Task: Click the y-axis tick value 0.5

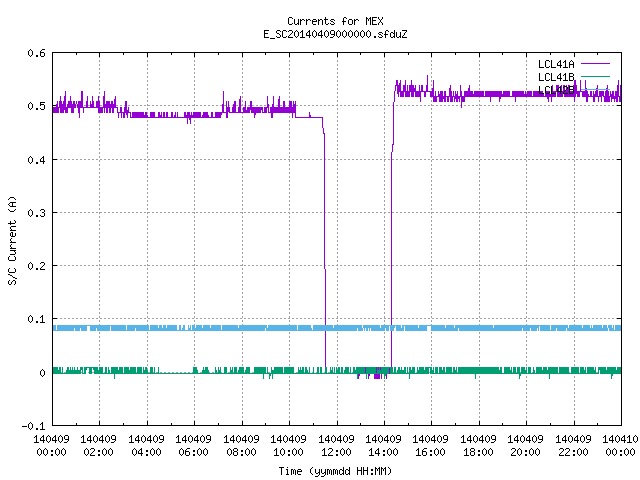Action: (36, 106)
